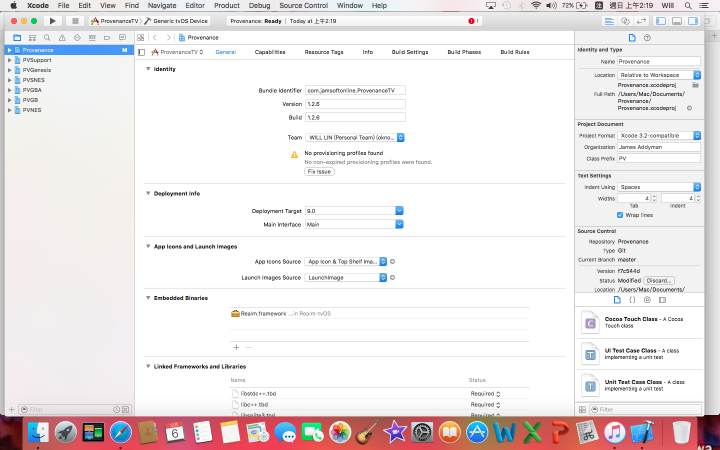The width and height of the screenshot is (720, 450).
Task: Select Cocoa Touch Class template
Action: [x=639, y=323]
